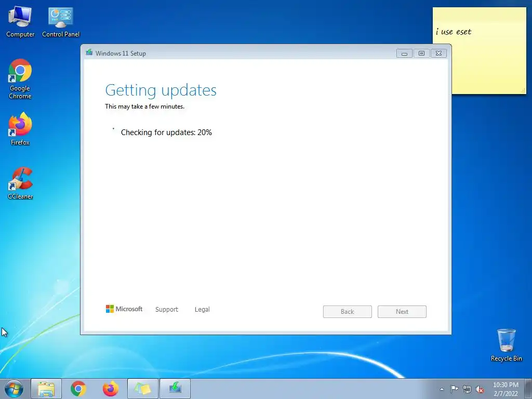Switch to Windows 11 Setup taskbar button

tap(175, 389)
